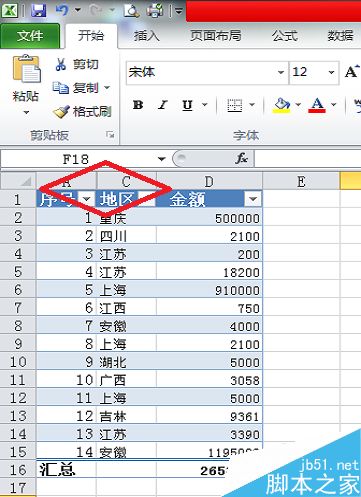This screenshot has height=497, width=361.
Task: Select cell containing 四川
Action: pos(126,236)
